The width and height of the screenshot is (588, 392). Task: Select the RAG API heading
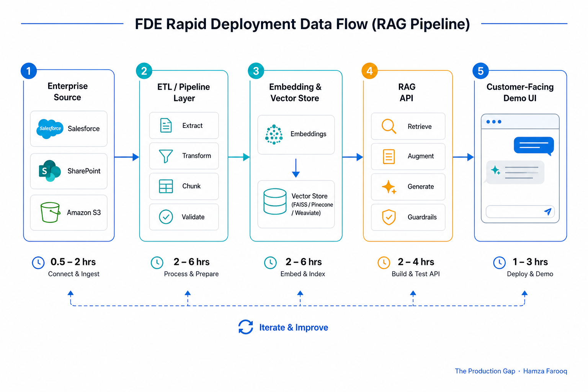coord(407,93)
